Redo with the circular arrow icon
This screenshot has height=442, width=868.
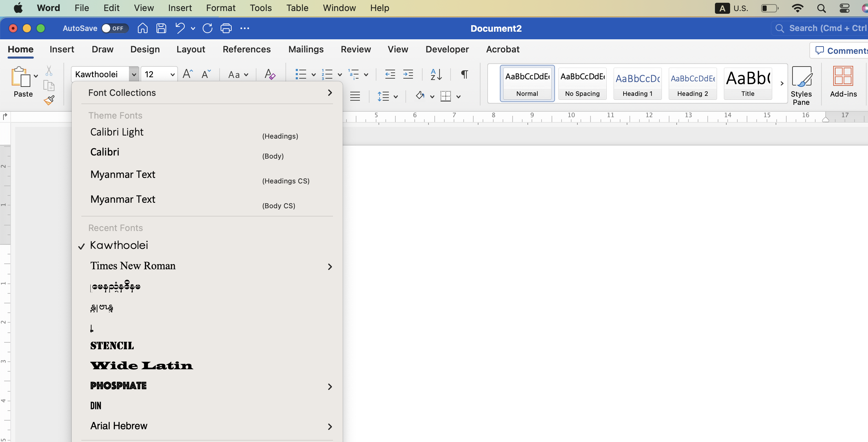[208, 28]
